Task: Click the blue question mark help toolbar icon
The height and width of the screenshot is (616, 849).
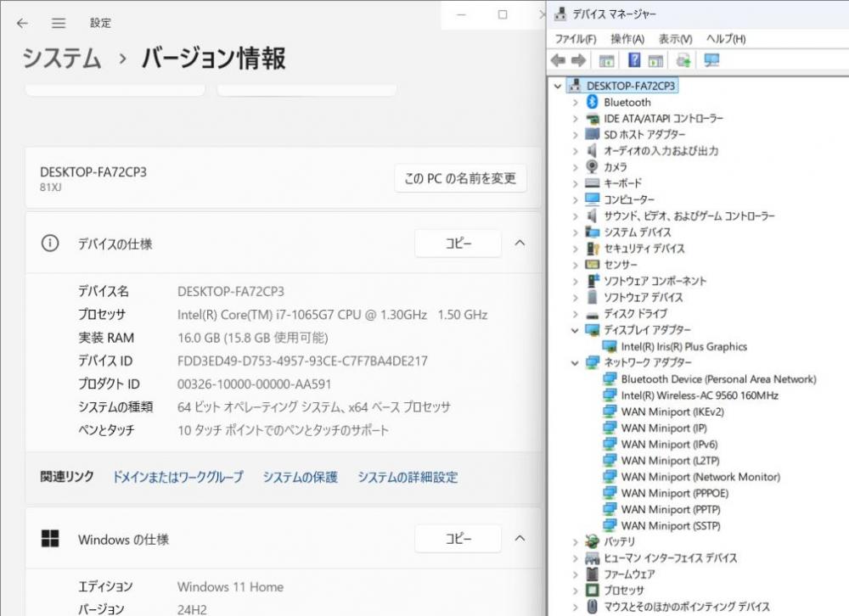Action: tap(634, 60)
